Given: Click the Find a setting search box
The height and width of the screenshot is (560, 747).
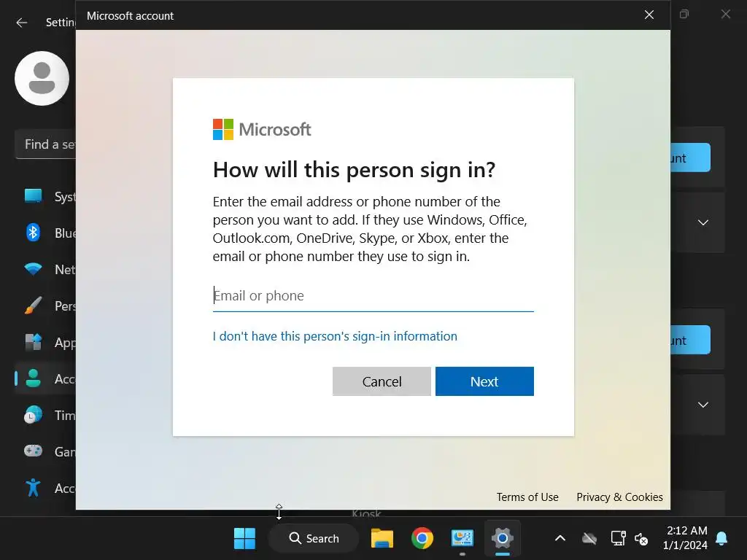Looking at the screenshot, I should point(46,144).
